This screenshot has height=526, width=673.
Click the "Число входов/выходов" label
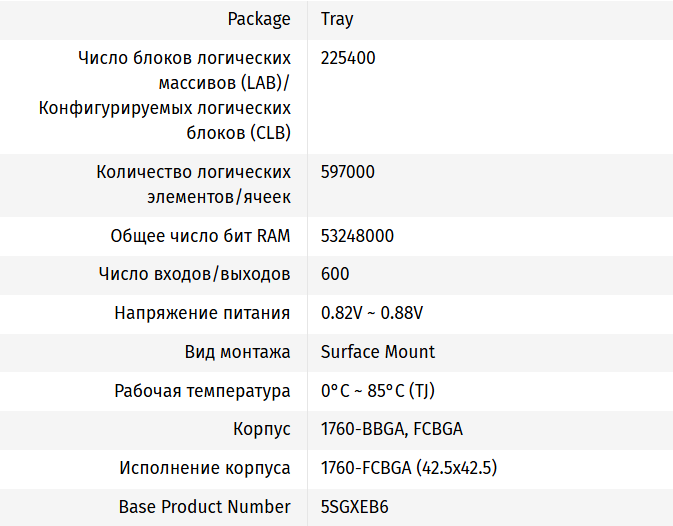click(x=194, y=274)
